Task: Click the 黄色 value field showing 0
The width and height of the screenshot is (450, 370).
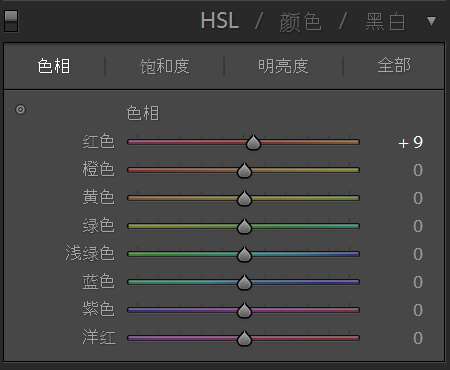Action: pos(418,198)
